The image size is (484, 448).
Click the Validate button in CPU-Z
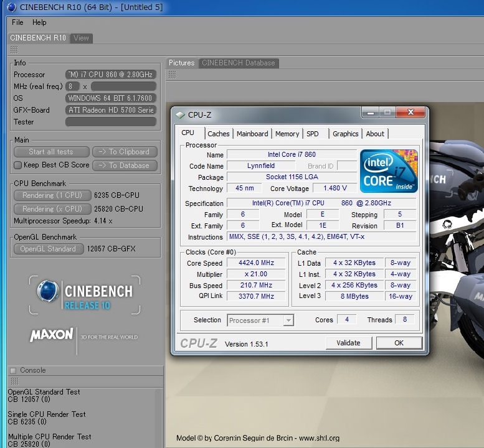pos(348,343)
